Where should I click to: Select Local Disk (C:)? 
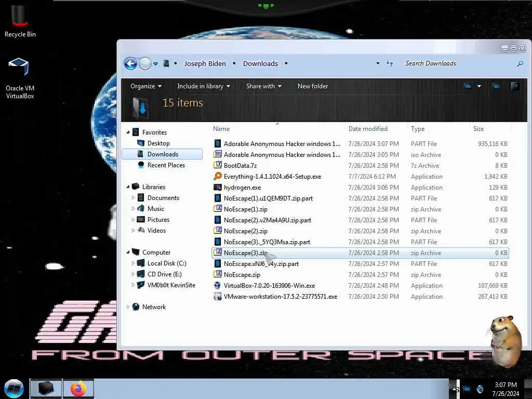tap(166, 263)
